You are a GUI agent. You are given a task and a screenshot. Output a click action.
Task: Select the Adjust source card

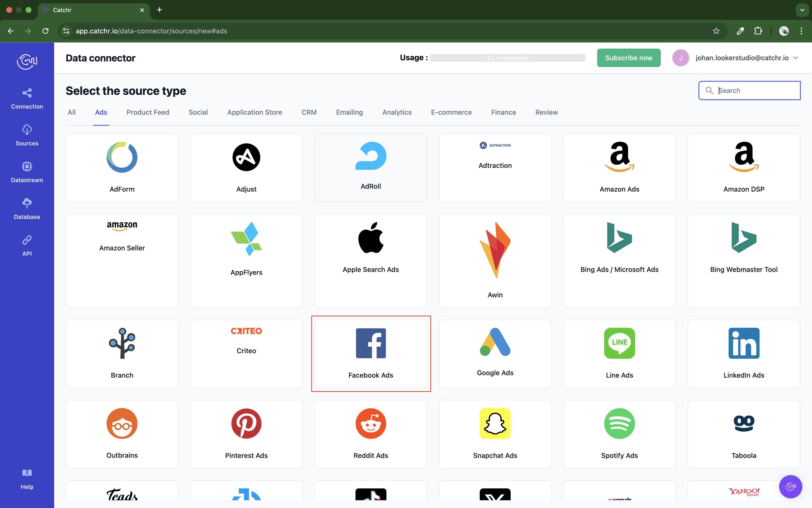(x=246, y=168)
